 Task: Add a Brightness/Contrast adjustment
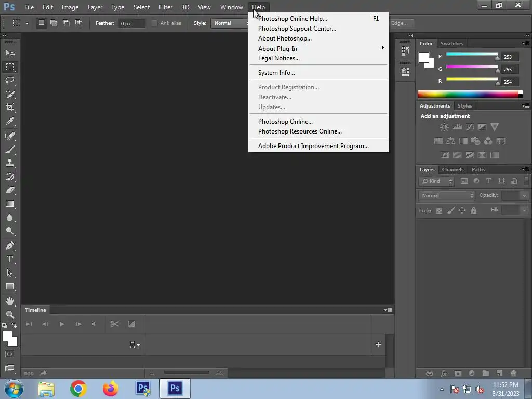(x=444, y=127)
